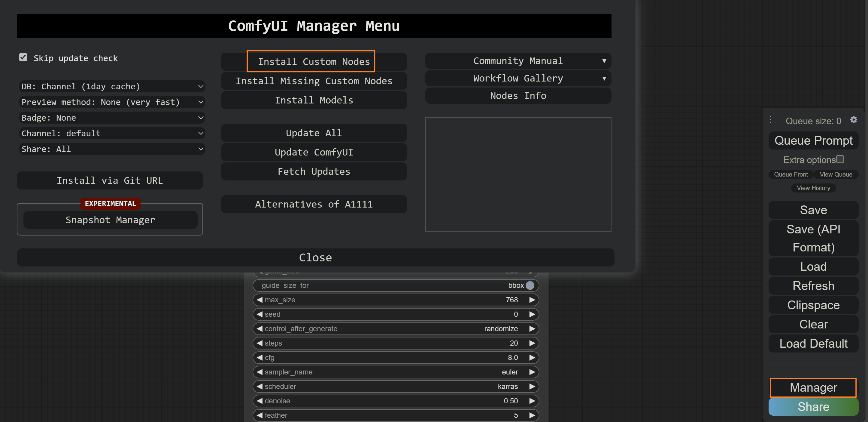Decrement steps using its left arrow
This screenshot has height=422, width=868.
pos(259,343)
